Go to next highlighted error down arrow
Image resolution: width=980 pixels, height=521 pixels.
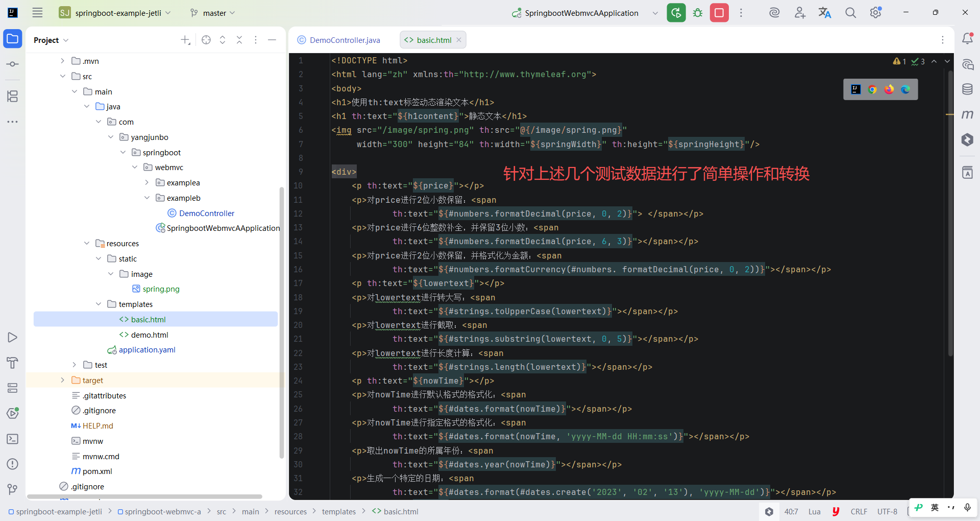(947, 61)
